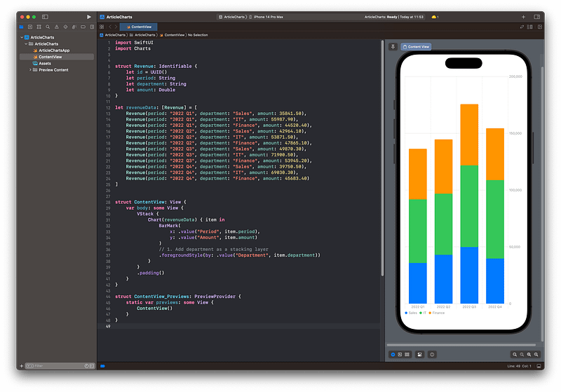Zoom out the preview canvas
The image size is (561, 392).
(515, 354)
